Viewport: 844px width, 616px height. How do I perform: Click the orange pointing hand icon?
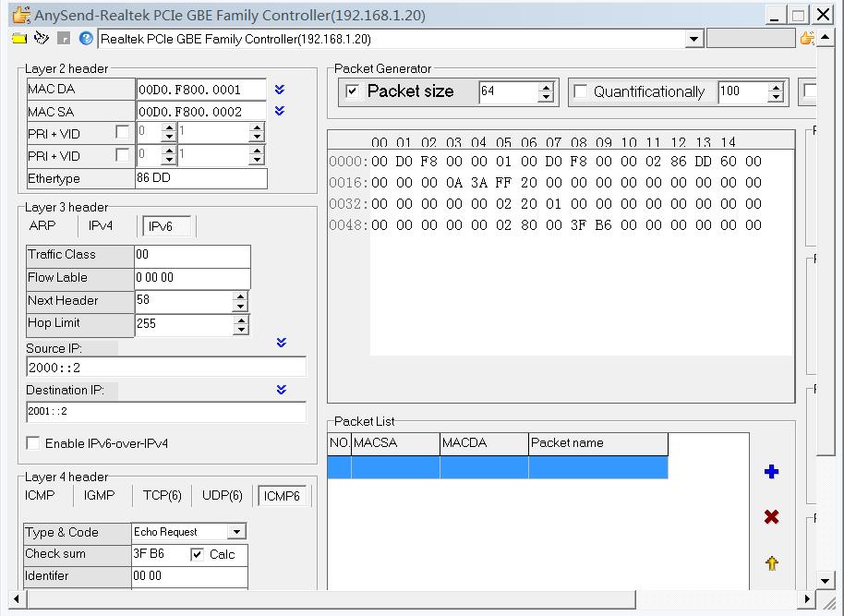tap(807, 39)
